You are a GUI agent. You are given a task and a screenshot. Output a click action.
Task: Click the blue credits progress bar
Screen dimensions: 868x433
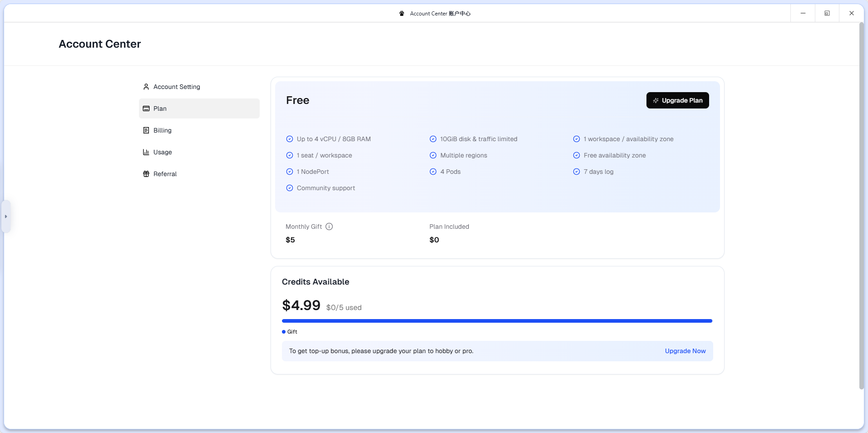[497, 321]
